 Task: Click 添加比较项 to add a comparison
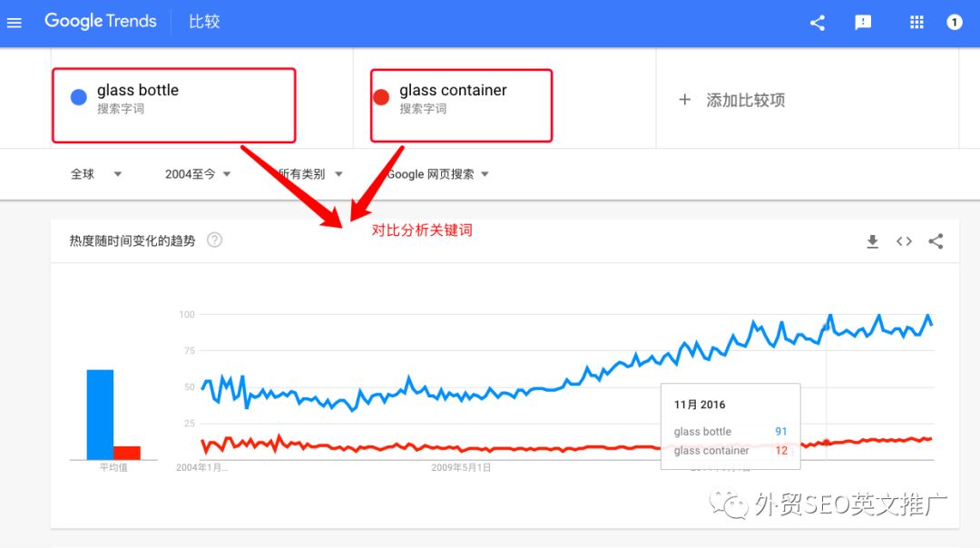point(732,100)
